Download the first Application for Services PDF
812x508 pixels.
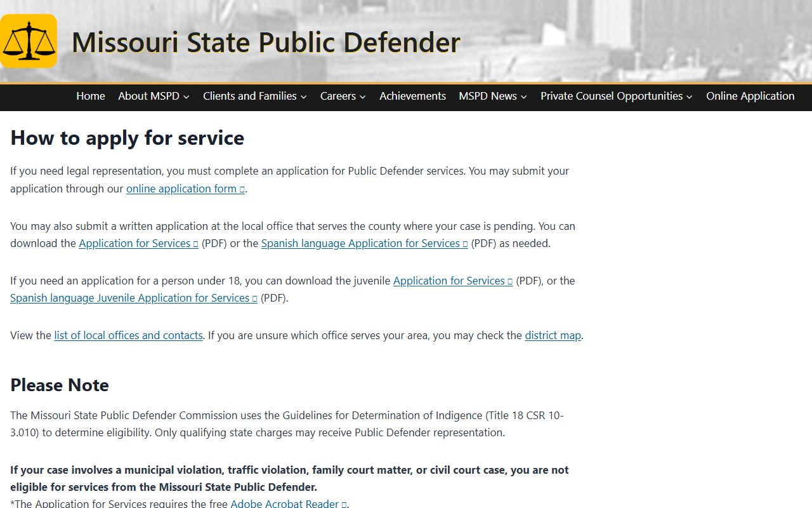coord(138,243)
